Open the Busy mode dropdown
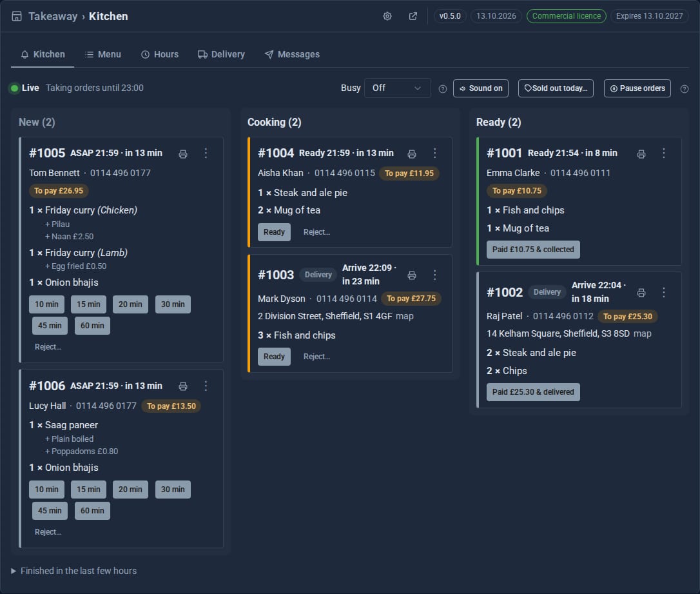Viewport: 700px width, 594px height. point(397,88)
